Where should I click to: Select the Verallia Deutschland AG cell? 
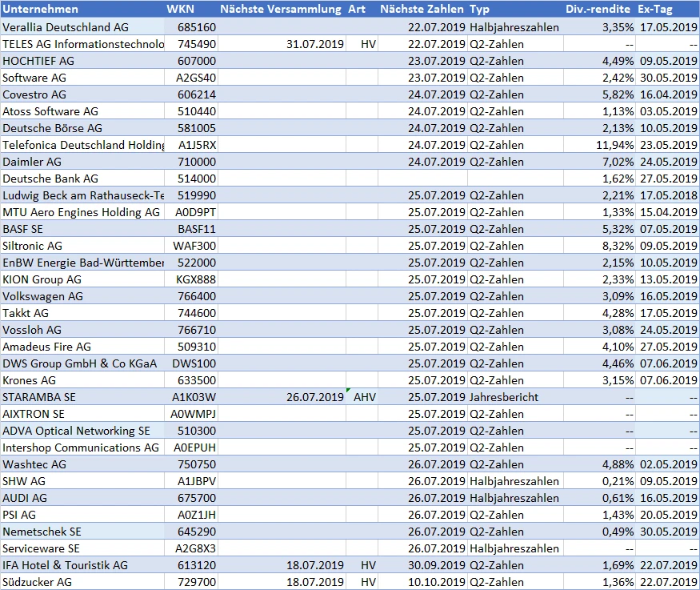click(x=66, y=27)
